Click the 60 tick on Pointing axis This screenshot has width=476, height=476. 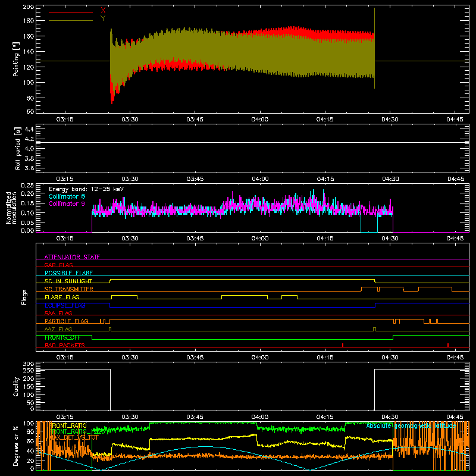(x=30, y=111)
